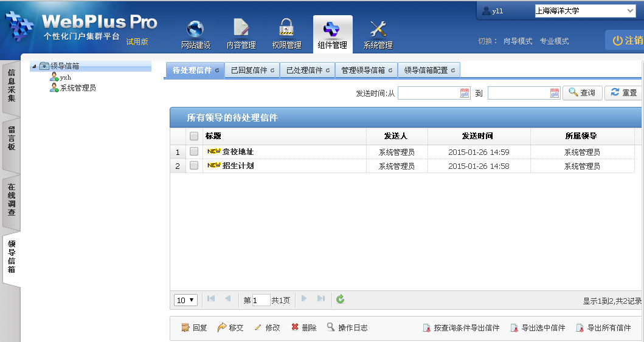Check the box for 贵校地址 row
This screenshot has height=342, width=644.
[194, 152]
